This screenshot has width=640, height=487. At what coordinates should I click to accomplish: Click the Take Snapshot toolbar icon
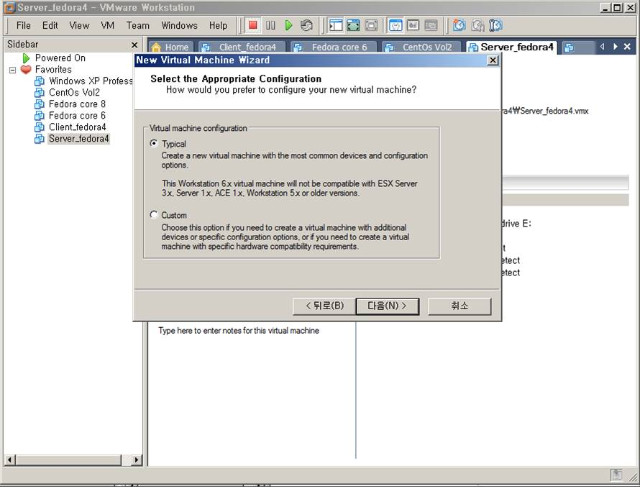tap(459, 25)
